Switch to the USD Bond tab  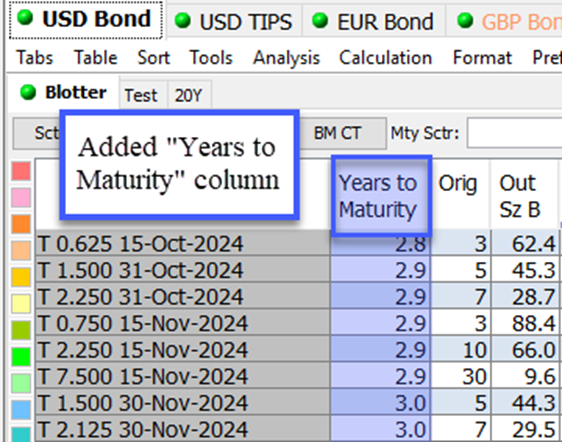point(86,20)
